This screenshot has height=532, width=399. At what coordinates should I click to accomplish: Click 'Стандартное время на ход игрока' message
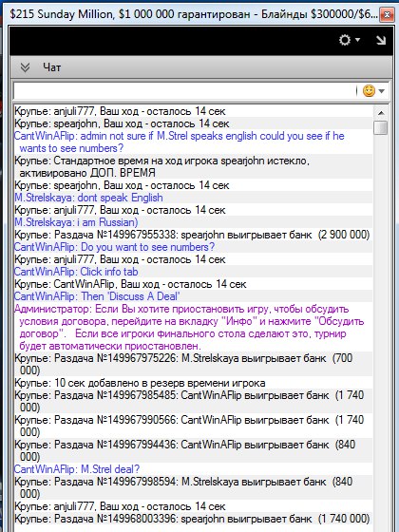(x=161, y=166)
